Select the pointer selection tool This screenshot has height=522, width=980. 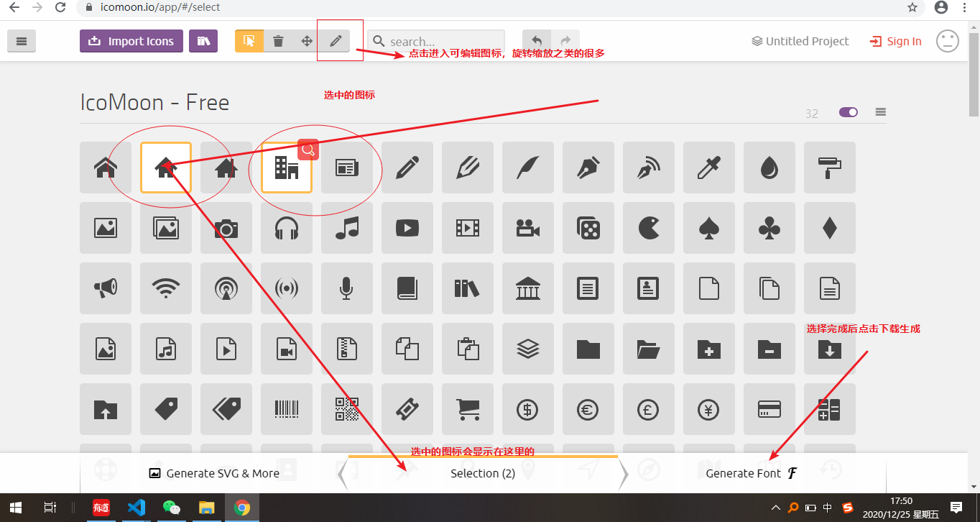pos(249,41)
